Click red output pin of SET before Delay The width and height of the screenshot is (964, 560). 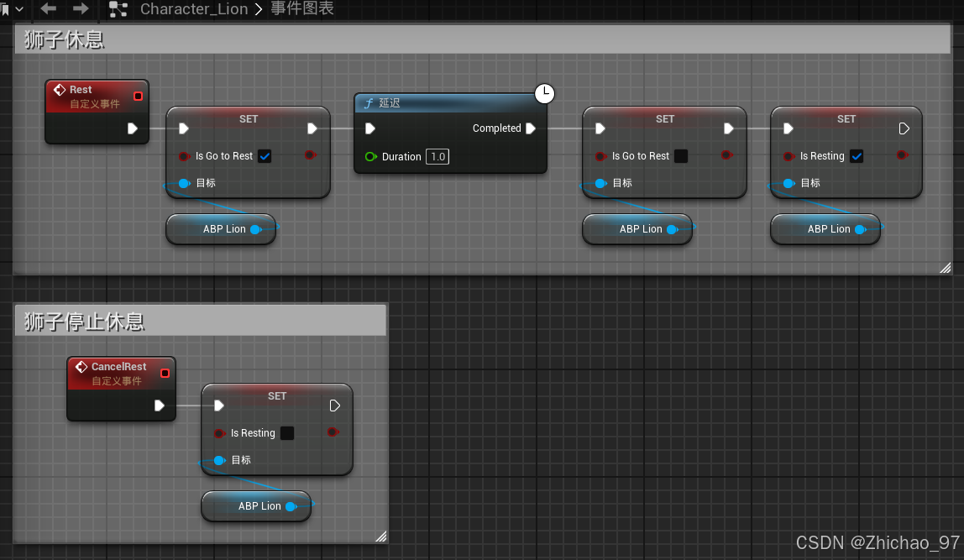(311, 155)
